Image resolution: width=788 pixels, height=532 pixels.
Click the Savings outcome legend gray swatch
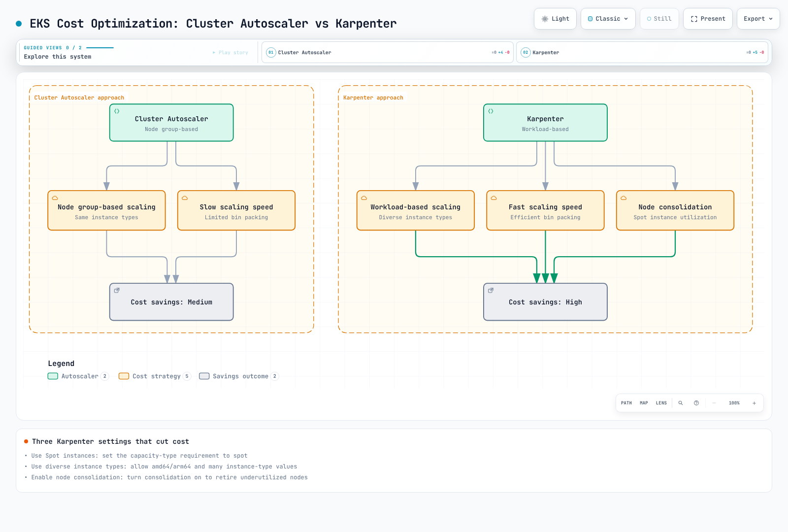(x=204, y=376)
